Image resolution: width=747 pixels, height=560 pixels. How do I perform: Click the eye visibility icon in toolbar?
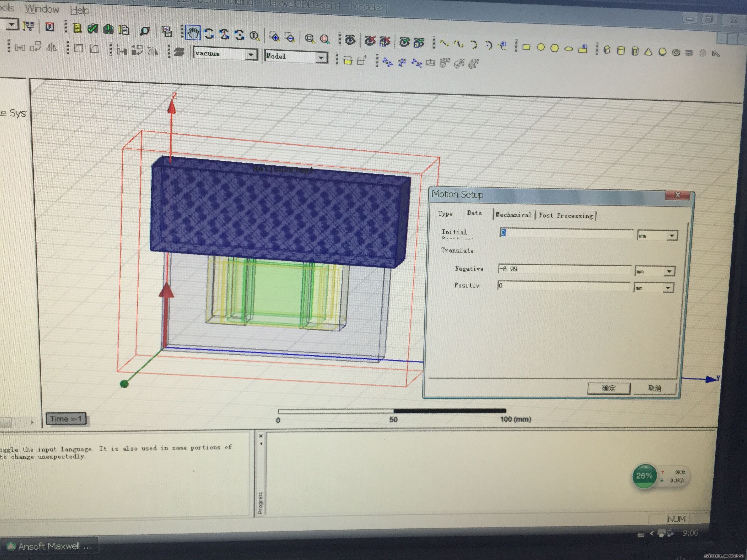(350, 40)
